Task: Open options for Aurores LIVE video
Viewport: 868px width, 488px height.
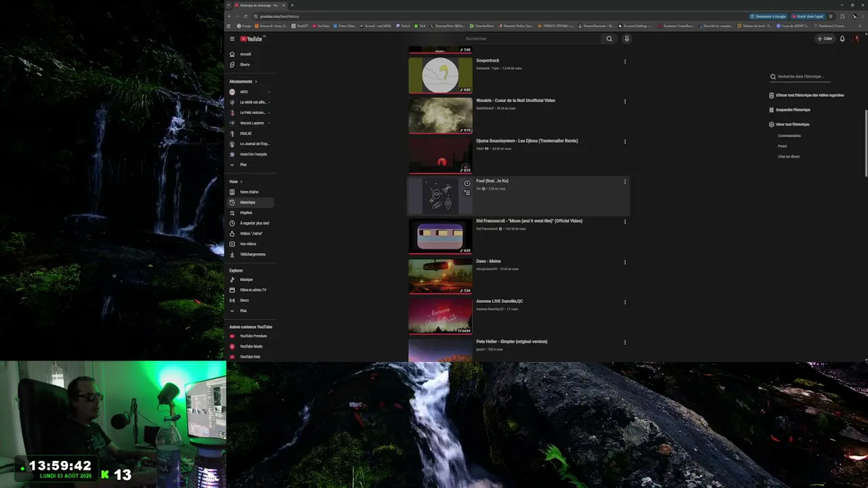Action: (x=625, y=302)
